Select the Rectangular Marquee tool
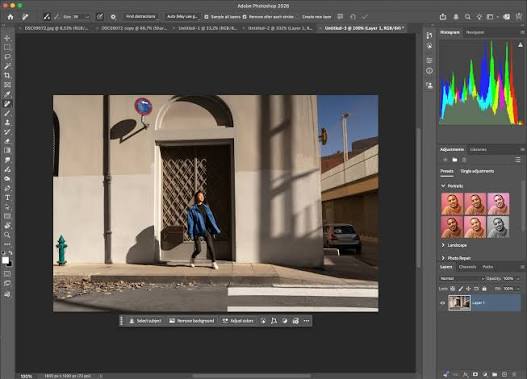Screen dimensions: 527x379 coord(7,47)
